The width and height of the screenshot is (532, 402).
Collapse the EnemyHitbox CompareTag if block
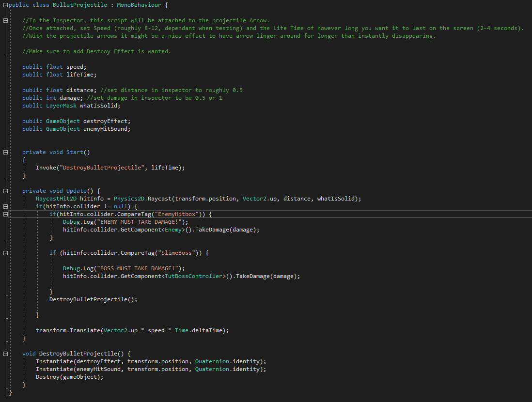5,214
